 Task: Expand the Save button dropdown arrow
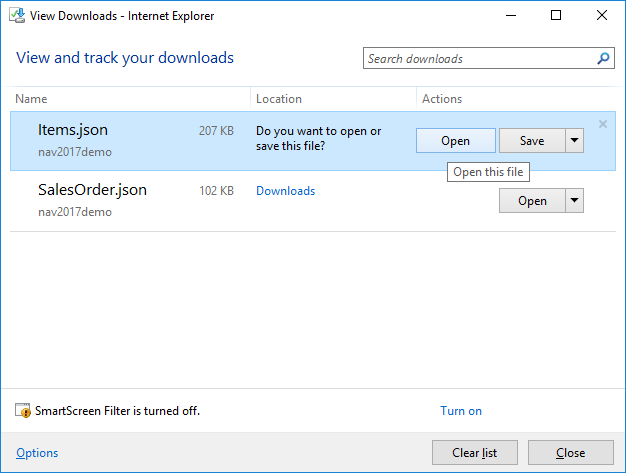pos(574,141)
